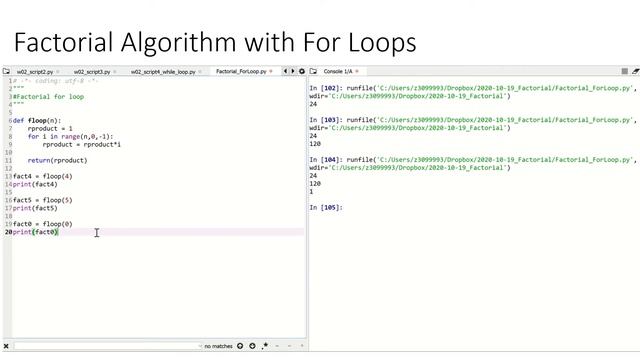Click the 'for i in range(n,0,-1):' line

pos(70,136)
